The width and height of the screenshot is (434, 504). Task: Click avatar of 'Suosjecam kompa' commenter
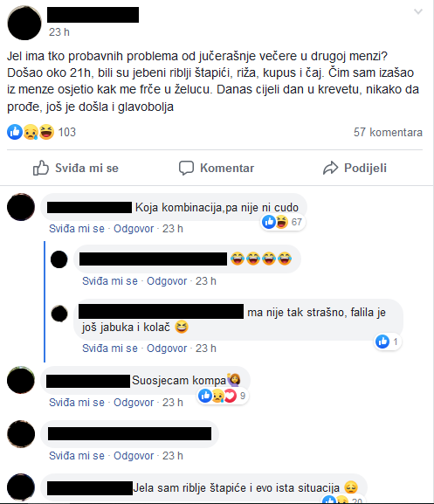click(x=21, y=380)
